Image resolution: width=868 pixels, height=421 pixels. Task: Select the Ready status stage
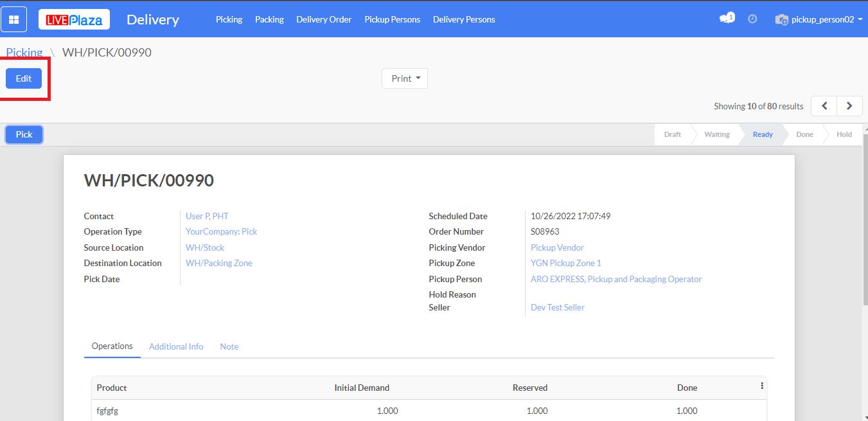763,134
